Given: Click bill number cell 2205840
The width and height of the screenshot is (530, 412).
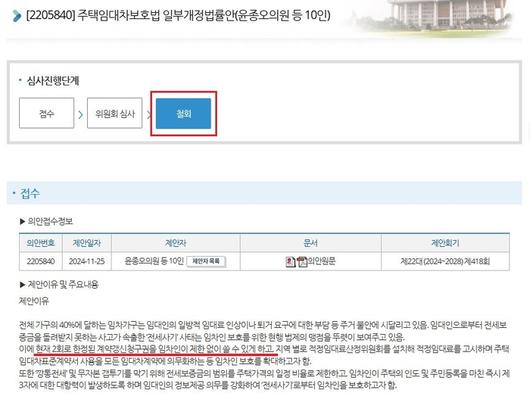Looking at the screenshot, I should 41,261.
